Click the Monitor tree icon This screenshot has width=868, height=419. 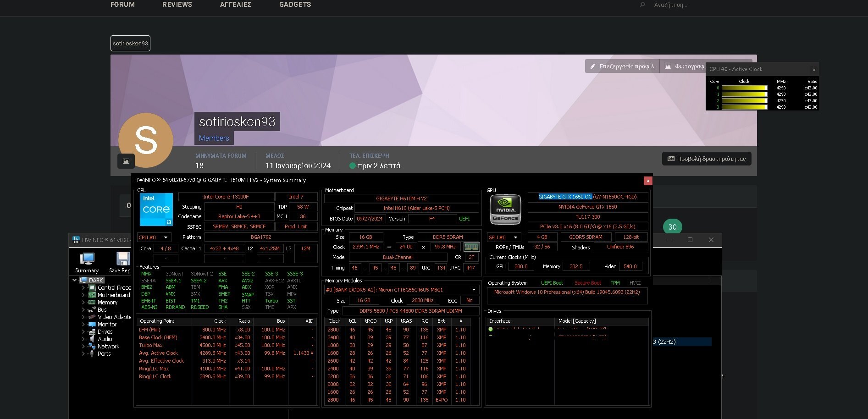tap(92, 324)
